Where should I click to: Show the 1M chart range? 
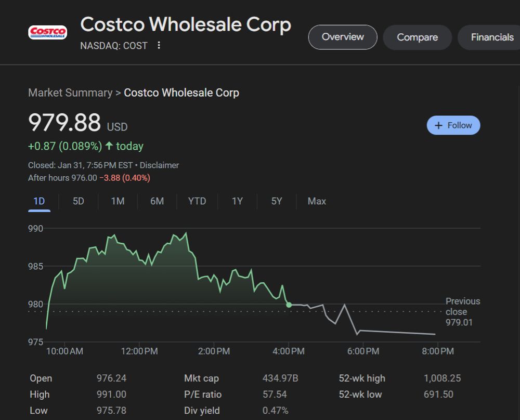(x=118, y=201)
